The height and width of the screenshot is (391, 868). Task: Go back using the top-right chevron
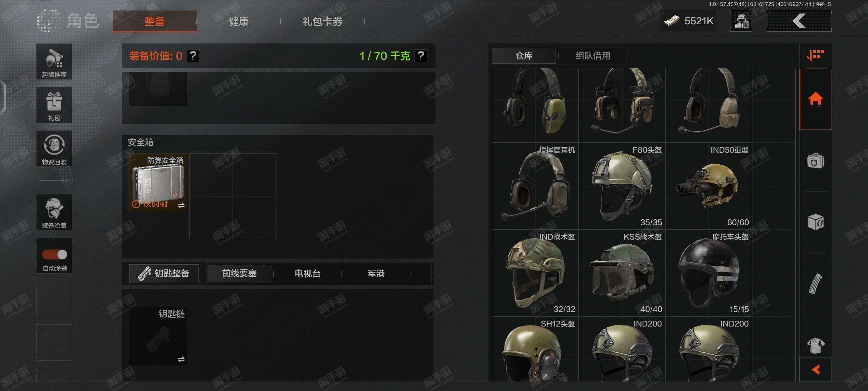click(799, 21)
